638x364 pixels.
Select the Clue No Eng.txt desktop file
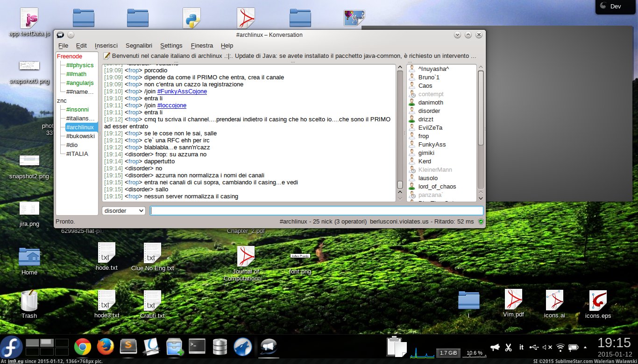click(x=152, y=257)
